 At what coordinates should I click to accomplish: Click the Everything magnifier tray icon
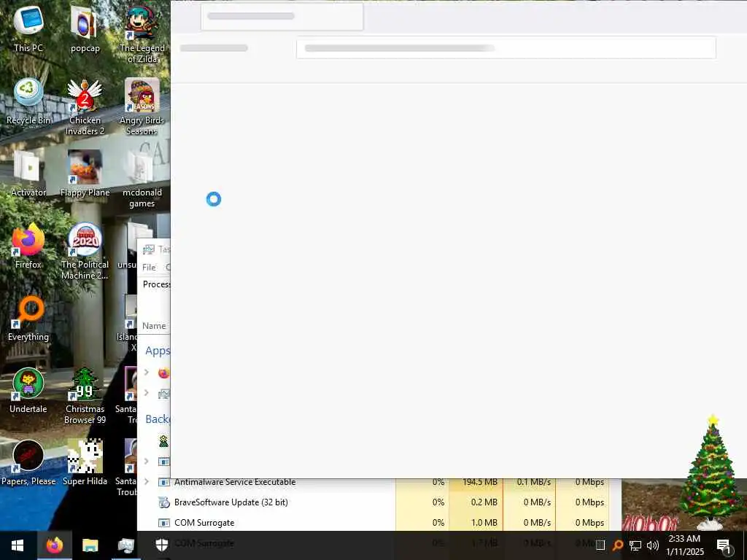tap(618, 545)
